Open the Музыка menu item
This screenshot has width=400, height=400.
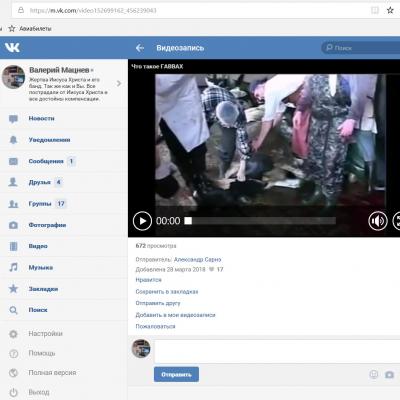(41, 268)
